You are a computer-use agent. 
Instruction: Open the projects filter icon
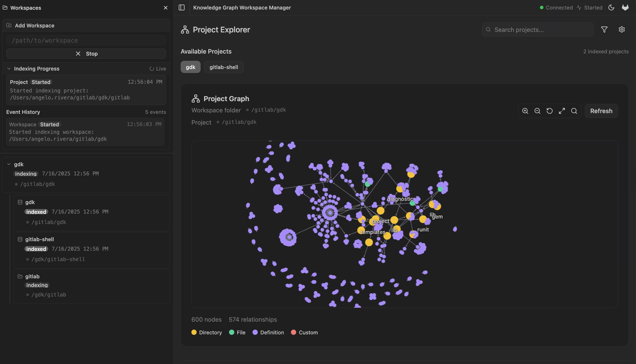point(605,29)
